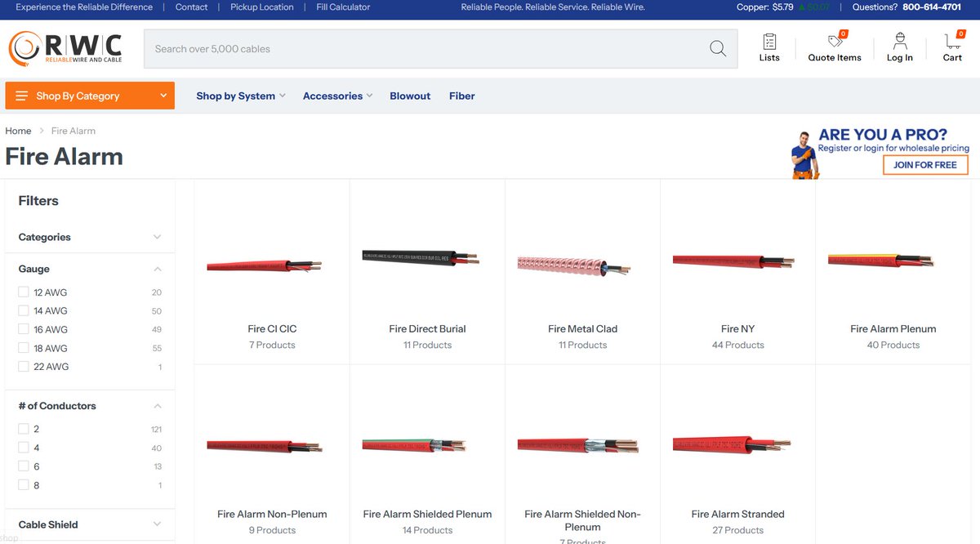Click the Fire Alarm Shielded Plenum title
980x544 pixels.
[x=427, y=515]
